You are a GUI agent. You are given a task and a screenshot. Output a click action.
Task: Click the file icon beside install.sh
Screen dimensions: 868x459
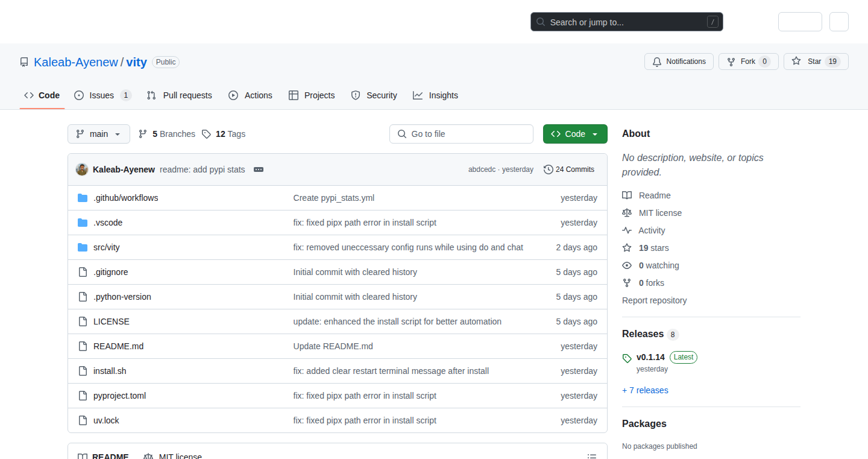coord(83,371)
